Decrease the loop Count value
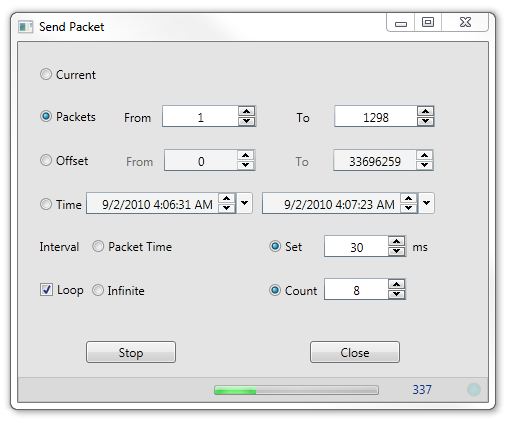 (x=397, y=294)
